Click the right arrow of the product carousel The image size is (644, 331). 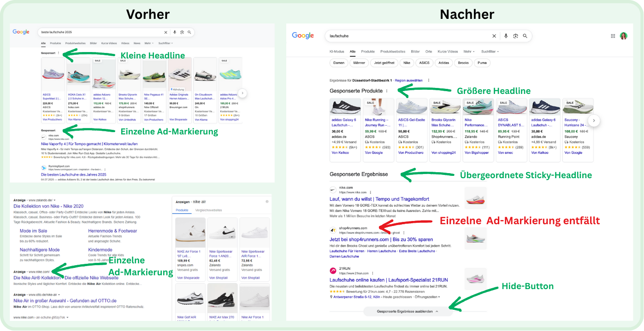coord(594,120)
